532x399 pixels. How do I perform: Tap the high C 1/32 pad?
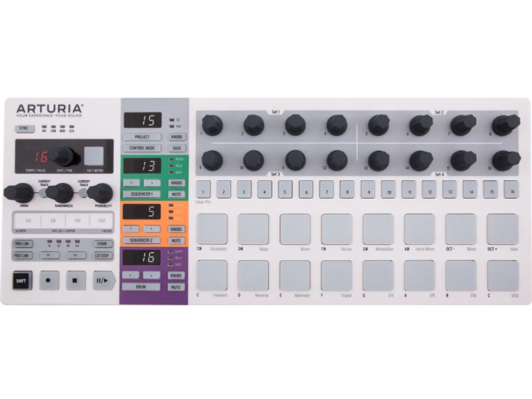click(x=503, y=275)
